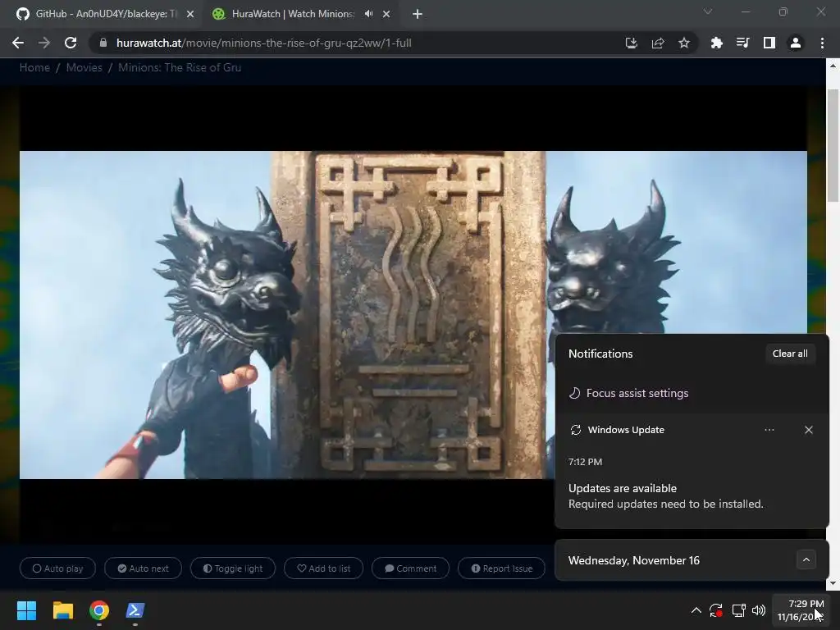Image resolution: width=840 pixels, height=630 pixels.
Task: Go back using the browser back arrow
Action: (x=18, y=43)
